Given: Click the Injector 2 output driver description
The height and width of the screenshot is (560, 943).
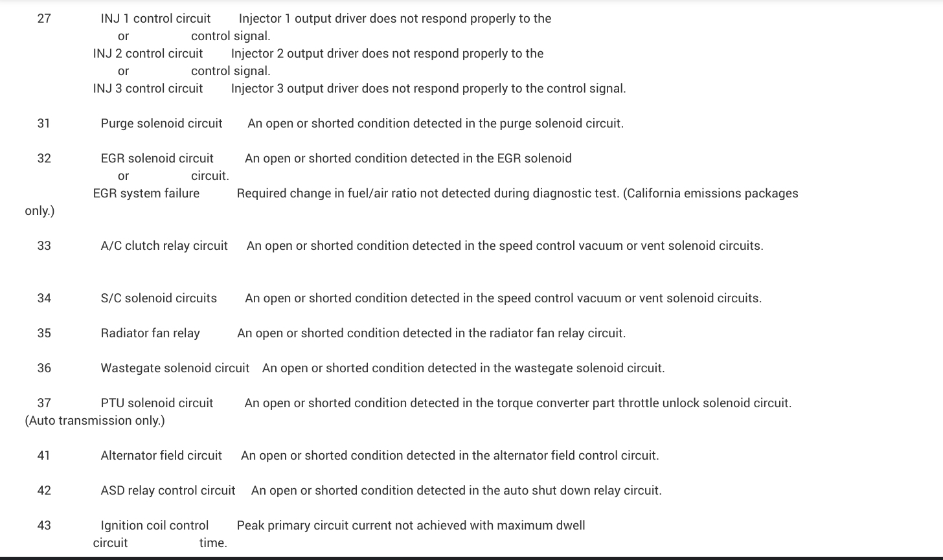Looking at the screenshot, I should coord(387,54).
